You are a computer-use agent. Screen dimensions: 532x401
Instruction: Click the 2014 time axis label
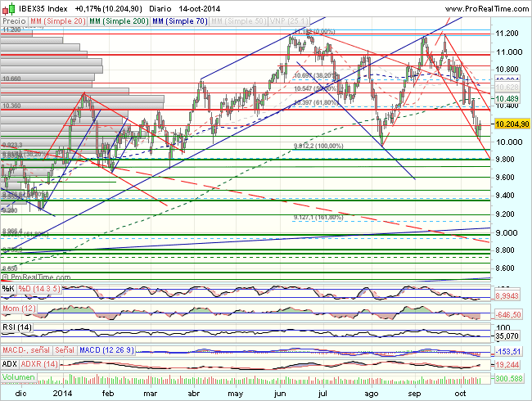click(62, 394)
